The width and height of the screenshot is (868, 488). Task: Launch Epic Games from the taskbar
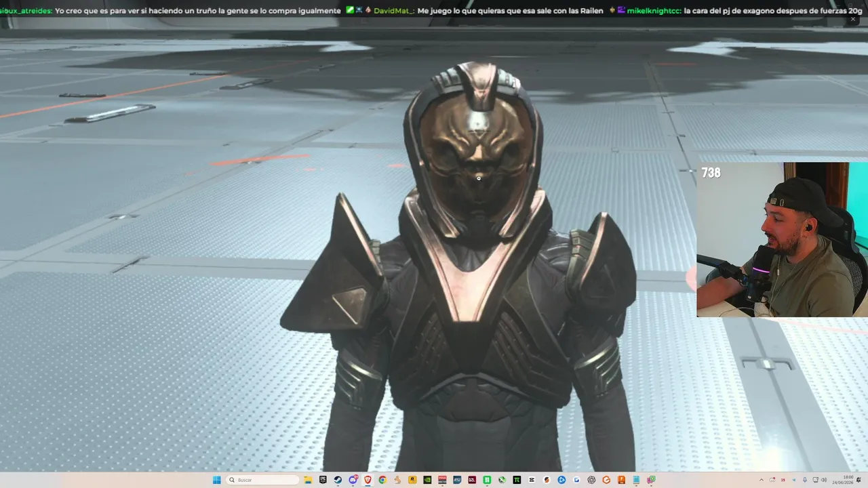[x=323, y=480]
